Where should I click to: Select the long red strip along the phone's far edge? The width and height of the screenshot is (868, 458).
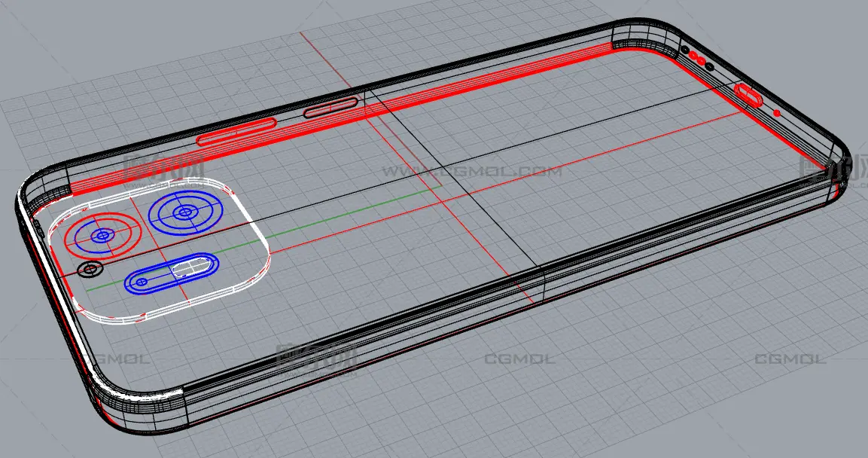342,119
